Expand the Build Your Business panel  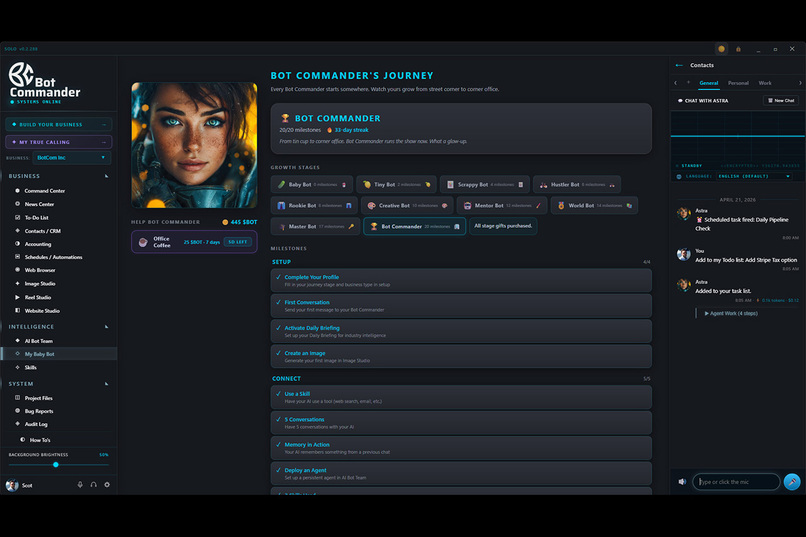(x=59, y=124)
